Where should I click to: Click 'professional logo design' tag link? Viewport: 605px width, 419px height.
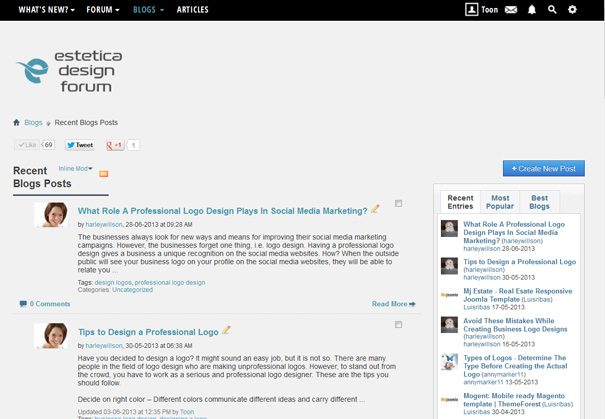(x=170, y=282)
